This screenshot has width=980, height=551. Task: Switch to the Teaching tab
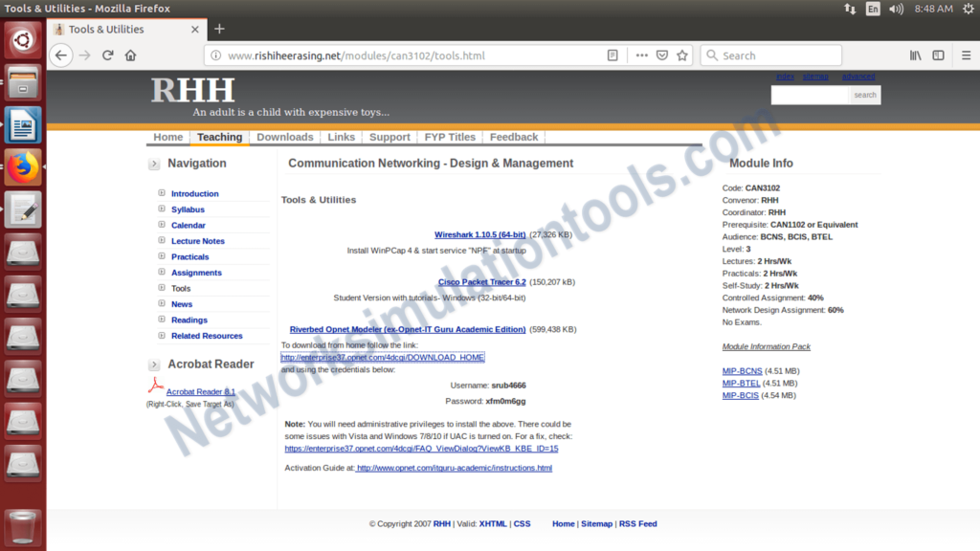coord(219,137)
